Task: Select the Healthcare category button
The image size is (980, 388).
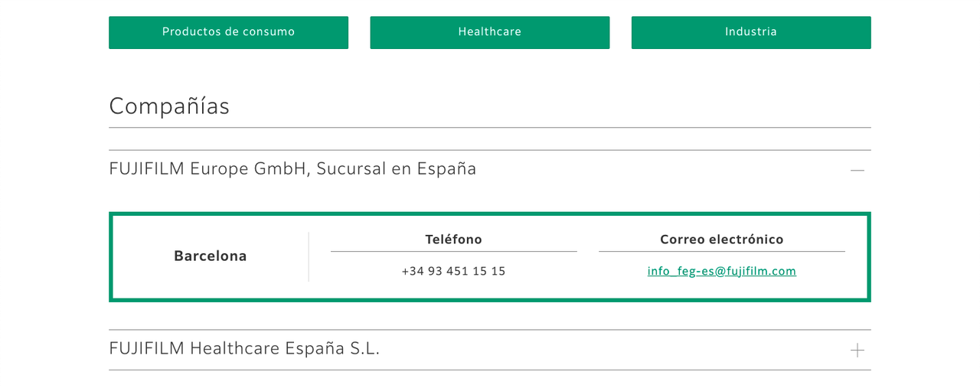Action: pos(490,32)
